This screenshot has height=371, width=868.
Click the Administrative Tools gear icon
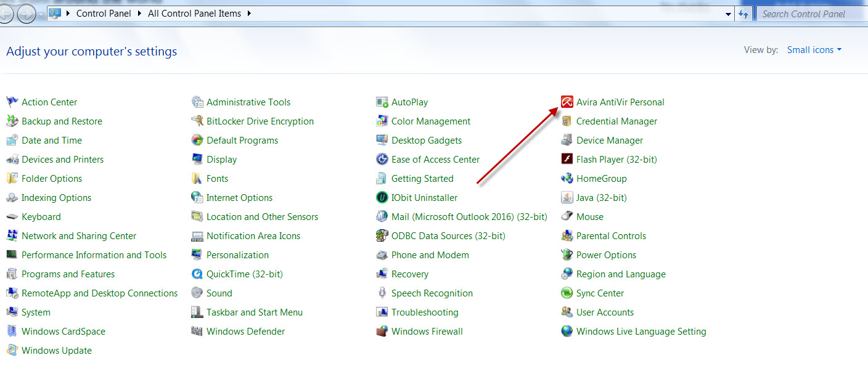(197, 102)
